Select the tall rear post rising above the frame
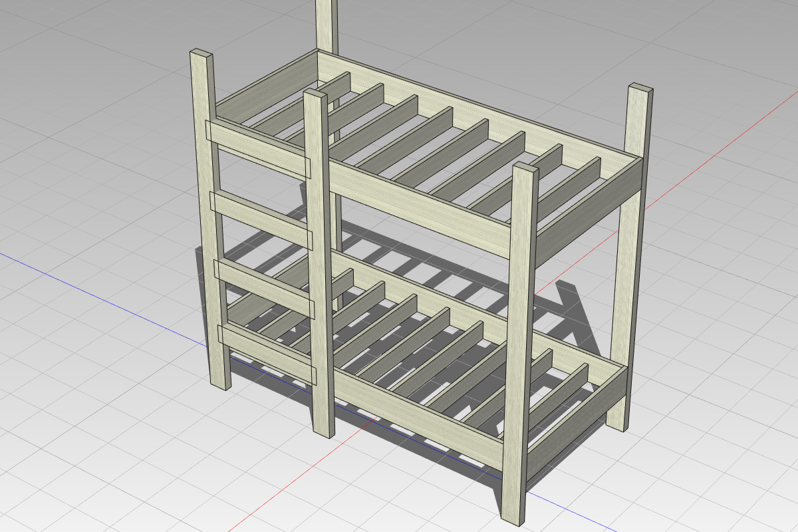This screenshot has height=532, width=798. point(327,27)
